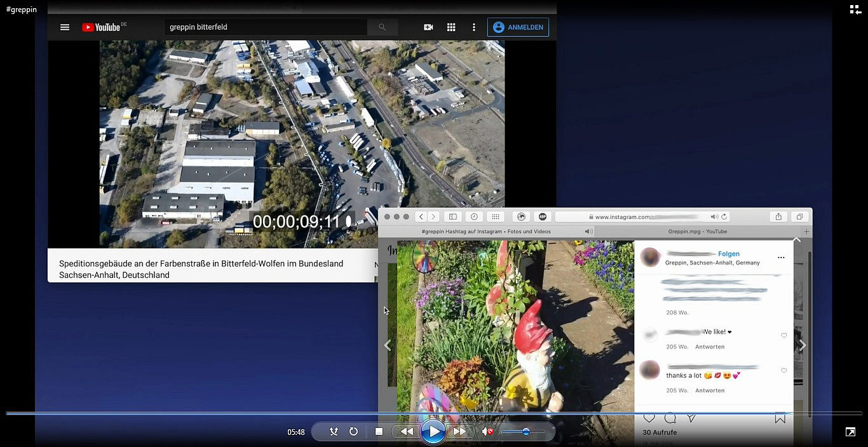Viewport: 868px width, 447px height.
Task: Click the Folgen link on Instagram post
Action: pyautogui.click(x=729, y=254)
